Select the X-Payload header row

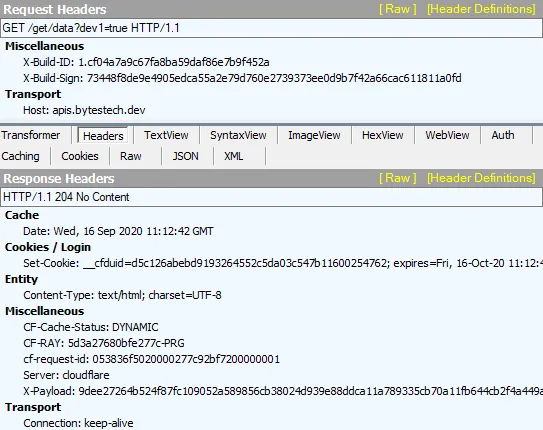pyautogui.click(x=283, y=391)
